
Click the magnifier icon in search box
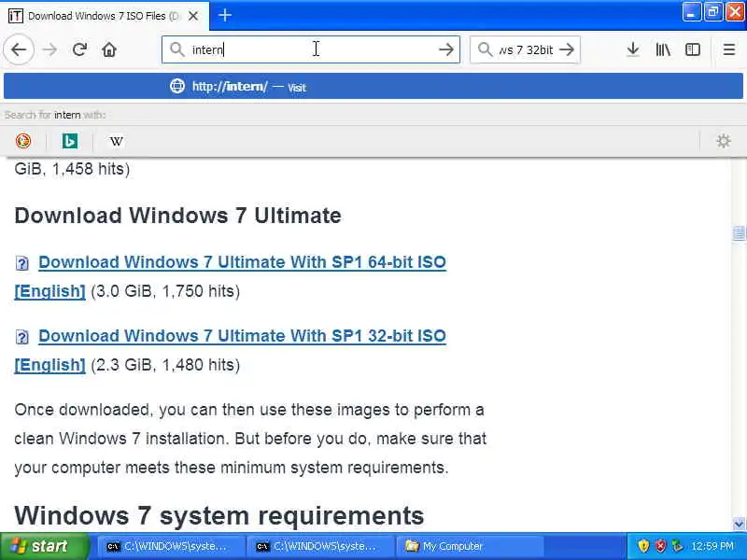485,49
